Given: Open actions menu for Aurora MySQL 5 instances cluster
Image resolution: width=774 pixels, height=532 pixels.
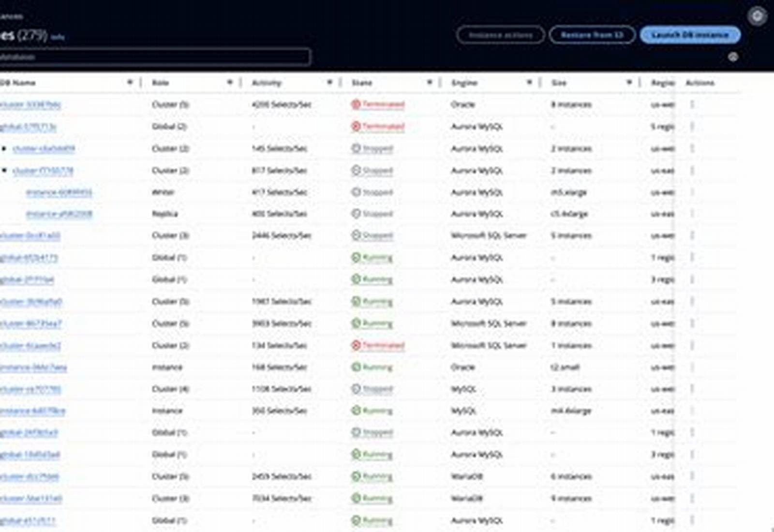Looking at the screenshot, I should [692, 301].
